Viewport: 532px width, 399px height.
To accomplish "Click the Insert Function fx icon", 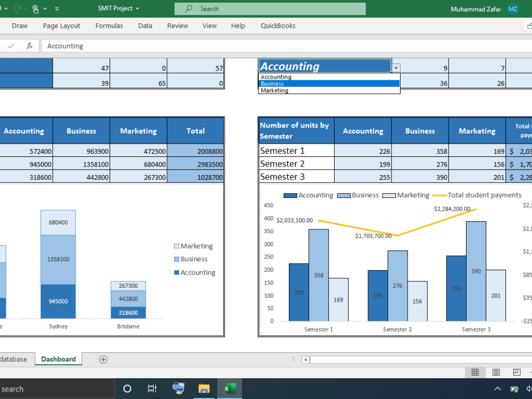I will pos(29,46).
